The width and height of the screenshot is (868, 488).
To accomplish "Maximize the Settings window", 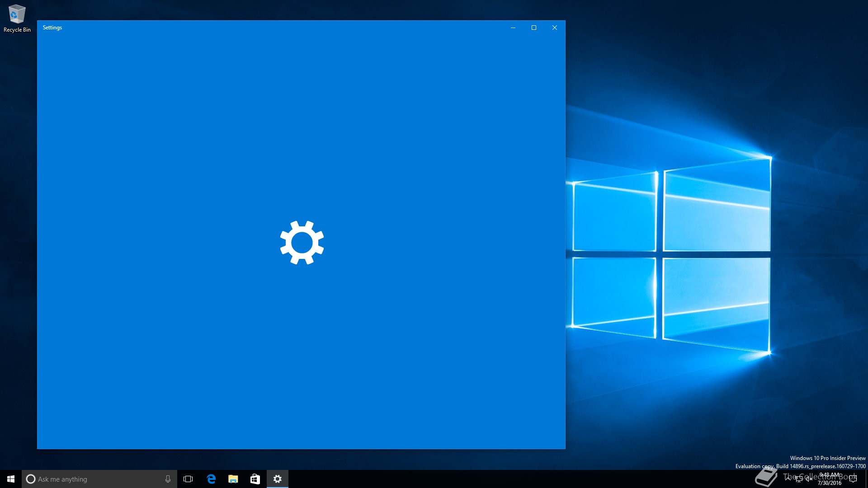I will click(534, 28).
